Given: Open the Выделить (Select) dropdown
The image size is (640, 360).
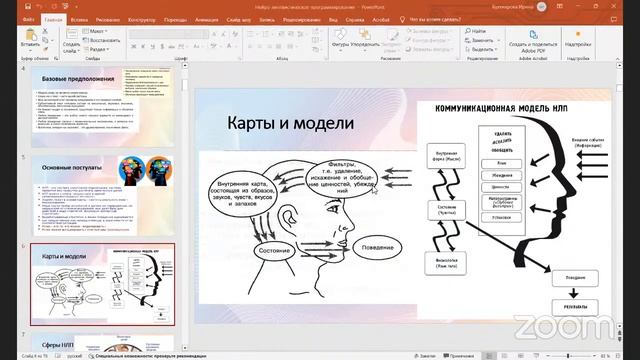Looking at the screenshot, I should point(482,49).
